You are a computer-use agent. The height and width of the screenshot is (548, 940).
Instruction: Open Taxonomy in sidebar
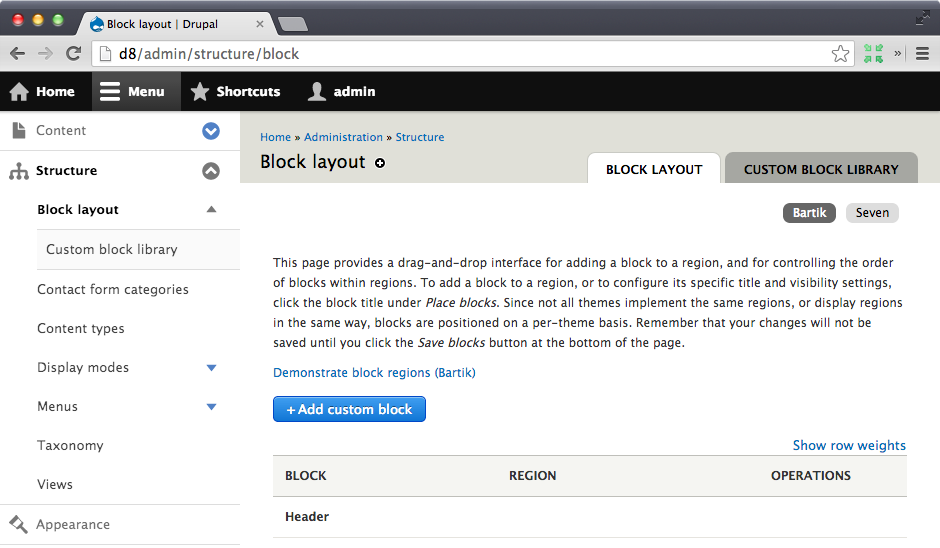pyautogui.click(x=70, y=445)
